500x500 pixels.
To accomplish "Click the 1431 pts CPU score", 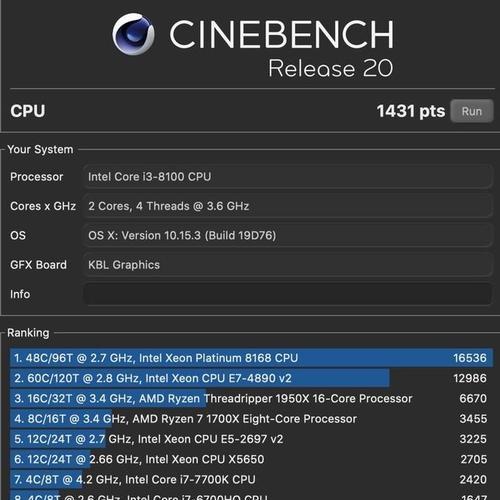I will (411, 111).
